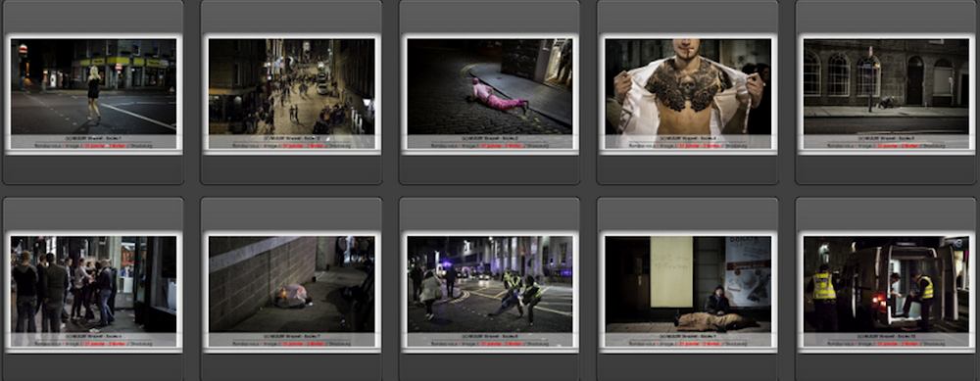The image size is (980, 381).
Task: Click the caption strip under the pink-clothed person photo
Action: click(x=489, y=142)
